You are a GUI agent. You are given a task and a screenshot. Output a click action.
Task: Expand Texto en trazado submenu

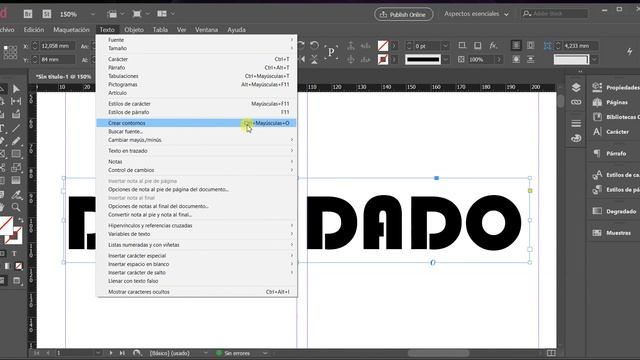point(196,151)
